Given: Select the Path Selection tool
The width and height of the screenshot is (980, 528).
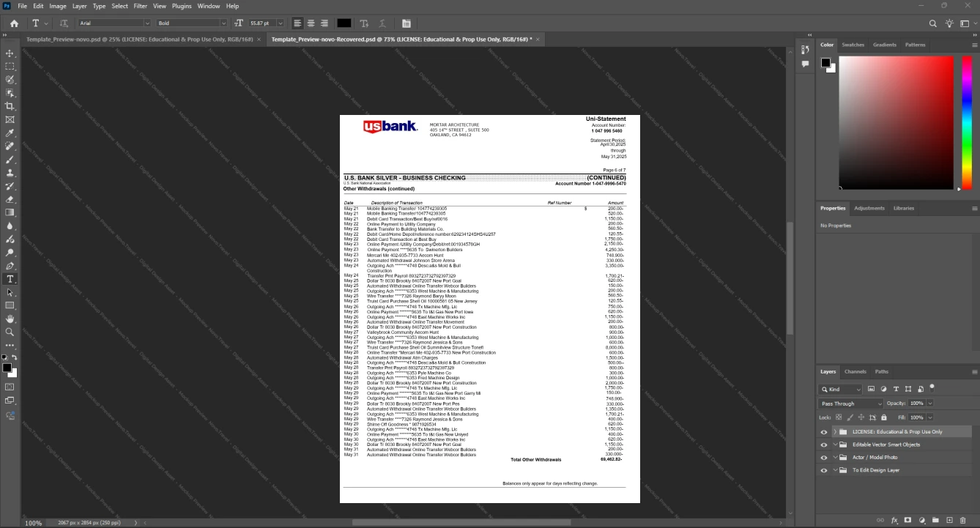Looking at the screenshot, I should coord(10,292).
